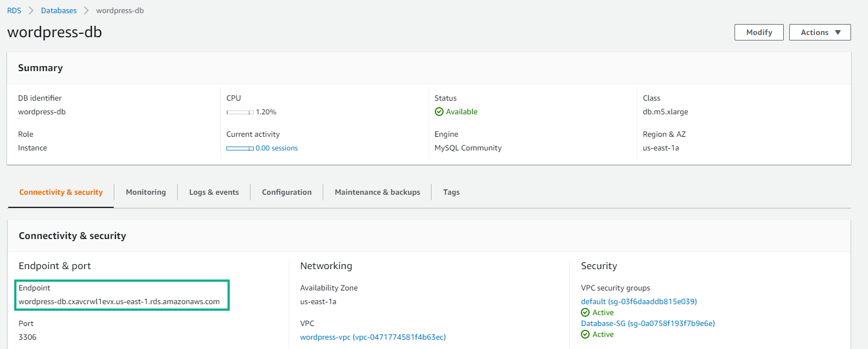Click the wordpress-db page title heading
The width and height of the screenshot is (868, 349).
55,32
